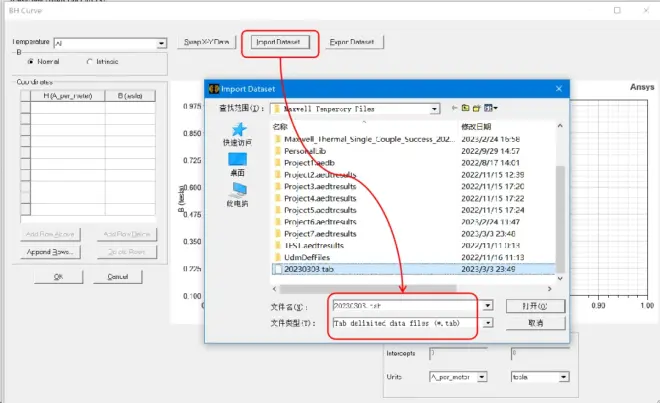Screen dimensions: 660x403
Task: Click the Swap X-Y Data button
Action: pyautogui.click(x=206, y=42)
